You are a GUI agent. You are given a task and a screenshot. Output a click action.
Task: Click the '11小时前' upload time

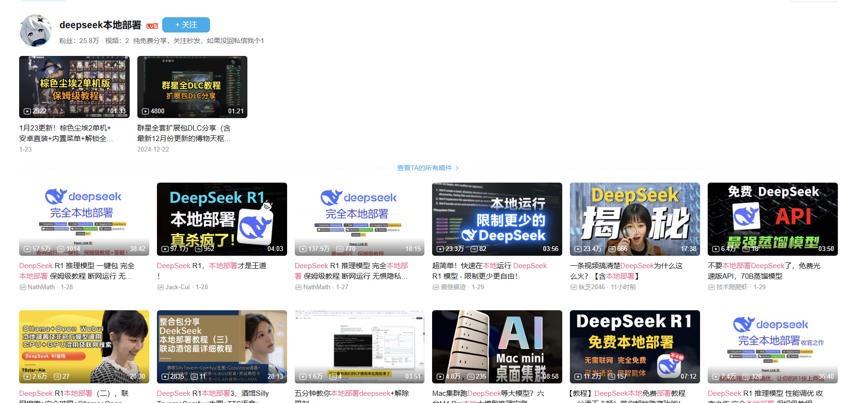coord(623,287)
